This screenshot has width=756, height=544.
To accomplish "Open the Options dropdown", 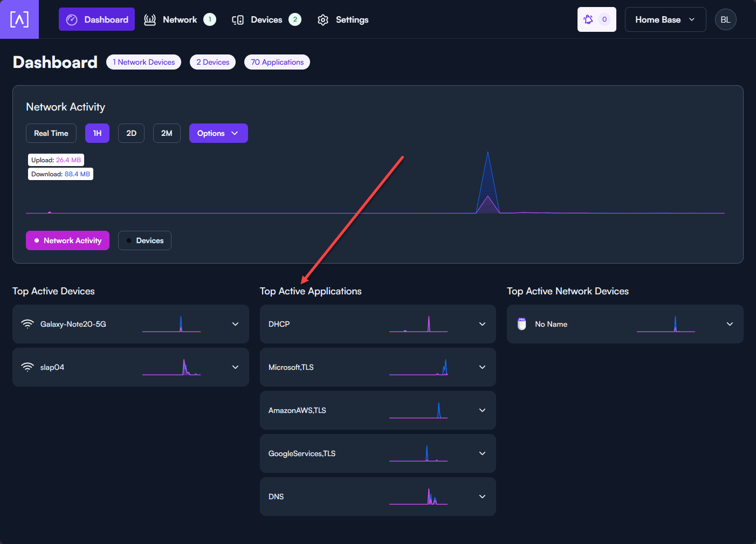I will click(x=218, y=133).
